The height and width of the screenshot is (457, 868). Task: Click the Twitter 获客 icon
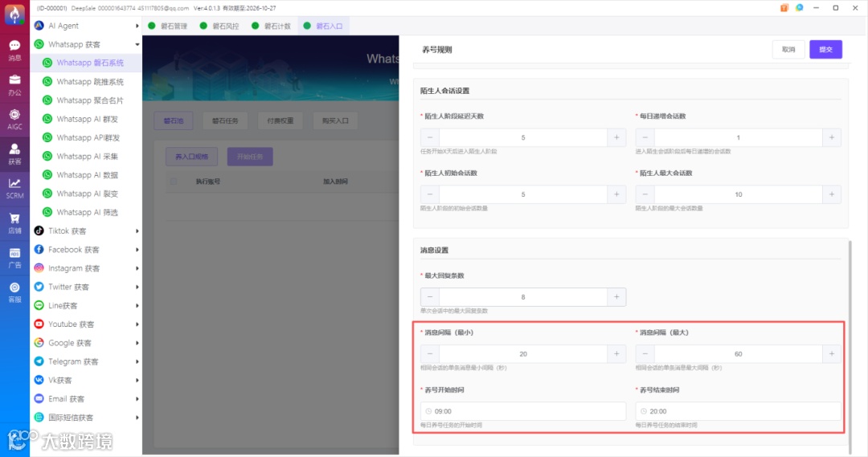pos(39,287)
